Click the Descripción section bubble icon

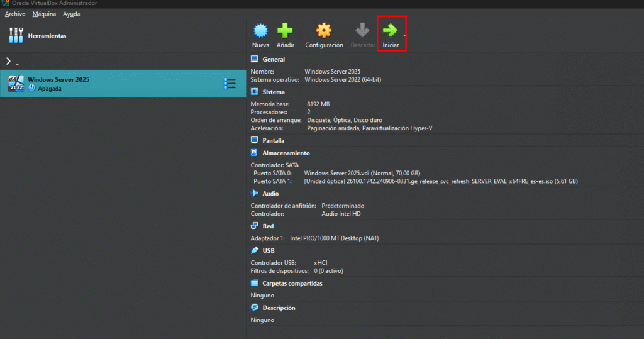254,308
